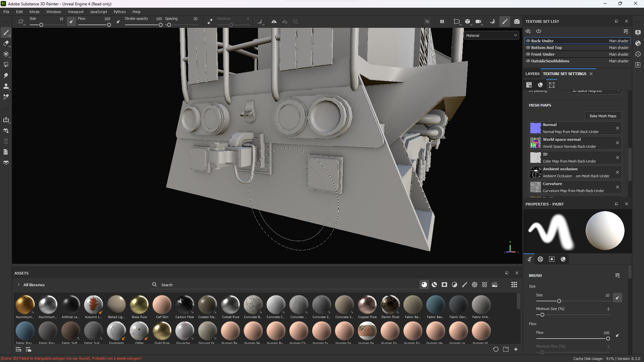This screenshot has width=644, height=362.
Task: Expand the All libraries tree in Assets
Action: tap(18, 285)
